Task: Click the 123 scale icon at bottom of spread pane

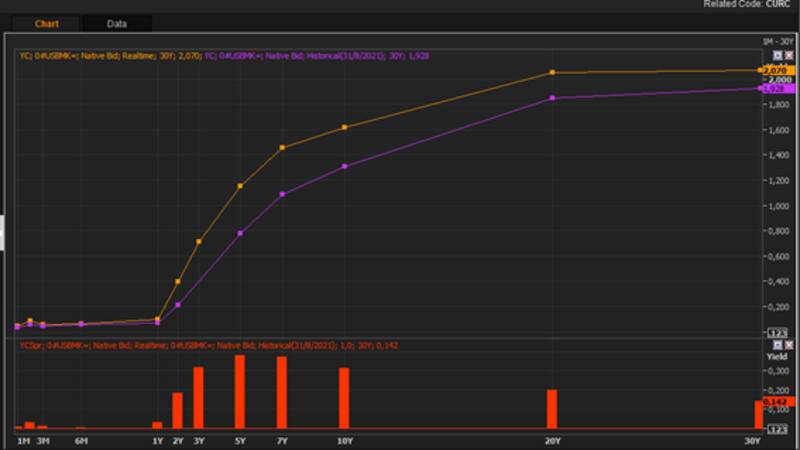Action: pos(777,428)
